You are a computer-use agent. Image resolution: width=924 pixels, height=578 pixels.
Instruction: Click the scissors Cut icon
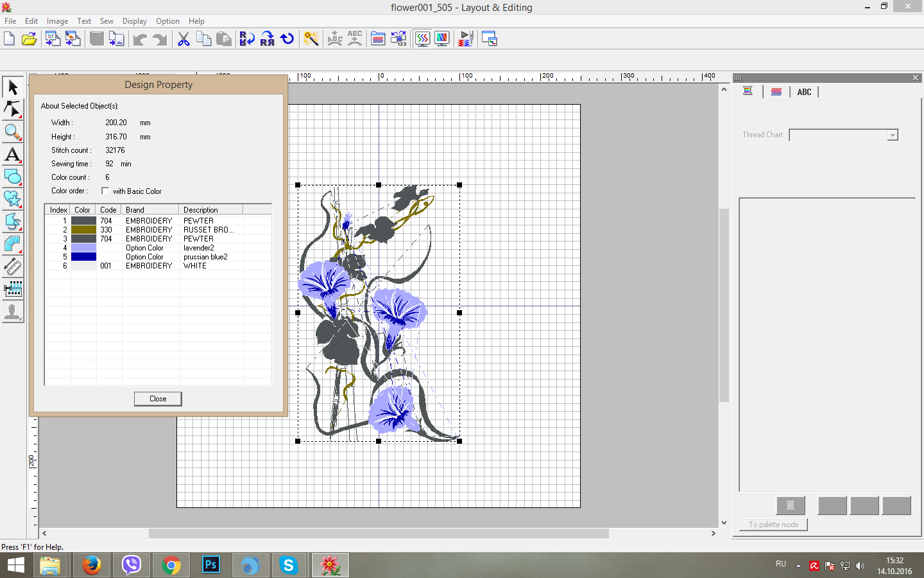(x=184, y=39)
